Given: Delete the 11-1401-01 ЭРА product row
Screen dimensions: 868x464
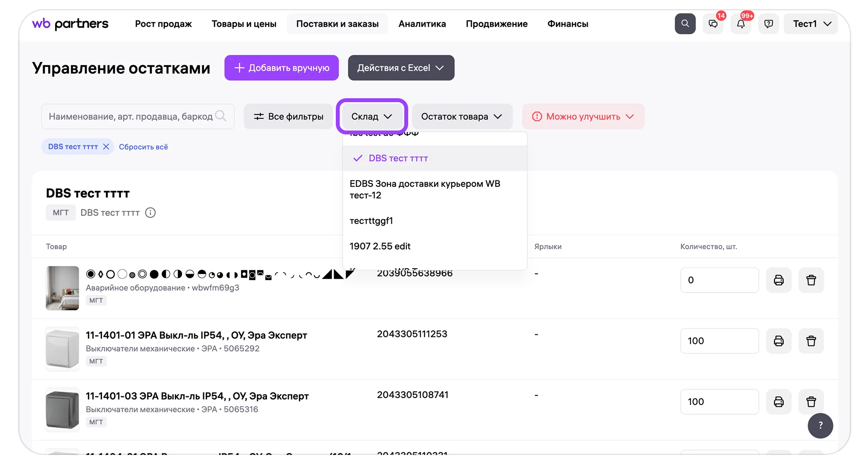Looking at the screenshot, I should point(811,341).
